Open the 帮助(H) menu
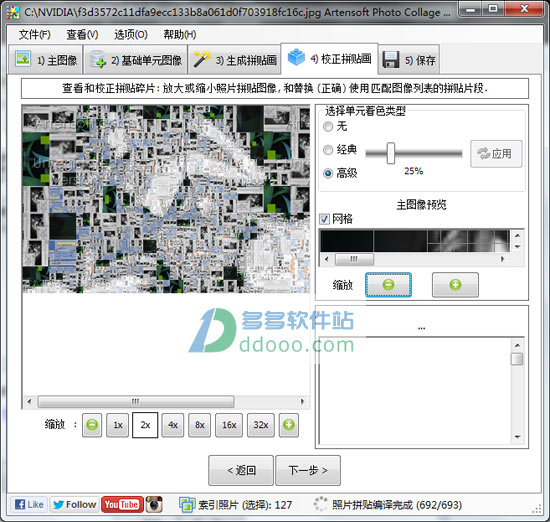The width and height of the screenshot is (550, 522). (180, 34)
